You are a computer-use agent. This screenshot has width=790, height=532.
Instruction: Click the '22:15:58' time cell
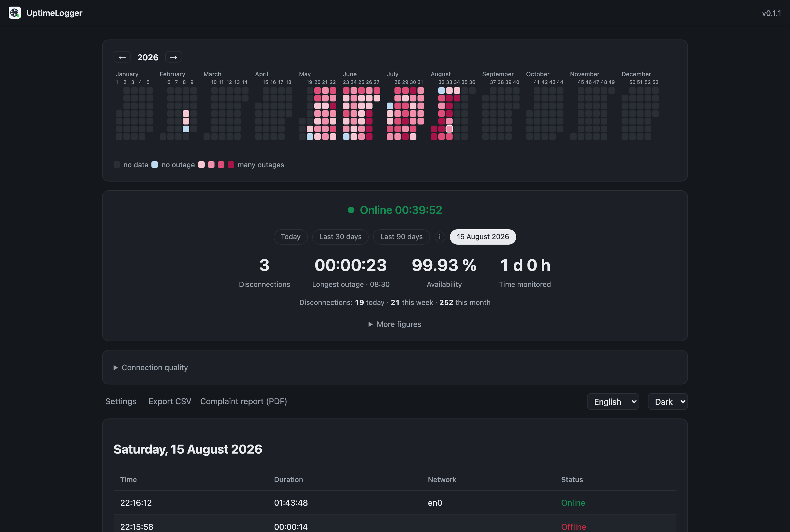click(137, 527)
